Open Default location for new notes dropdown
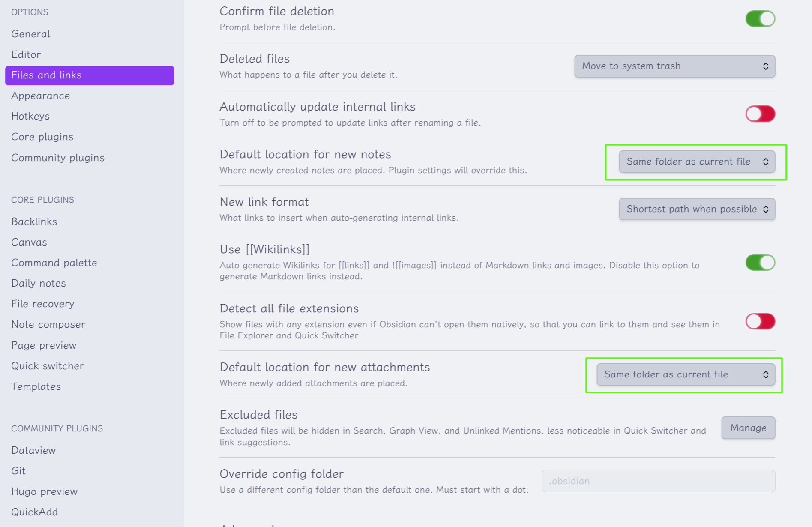The height and width of the screenshot is (527, 812). click(x=697, y=162)
